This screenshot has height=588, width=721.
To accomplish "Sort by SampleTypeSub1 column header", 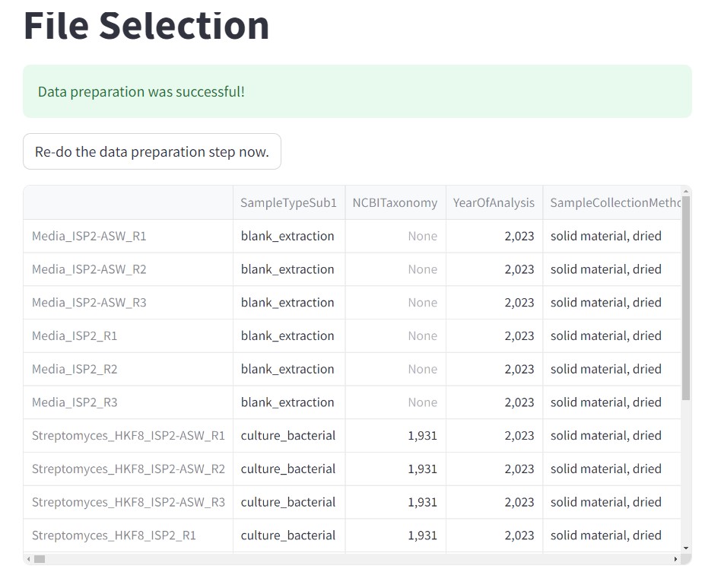I will [288, 202].
